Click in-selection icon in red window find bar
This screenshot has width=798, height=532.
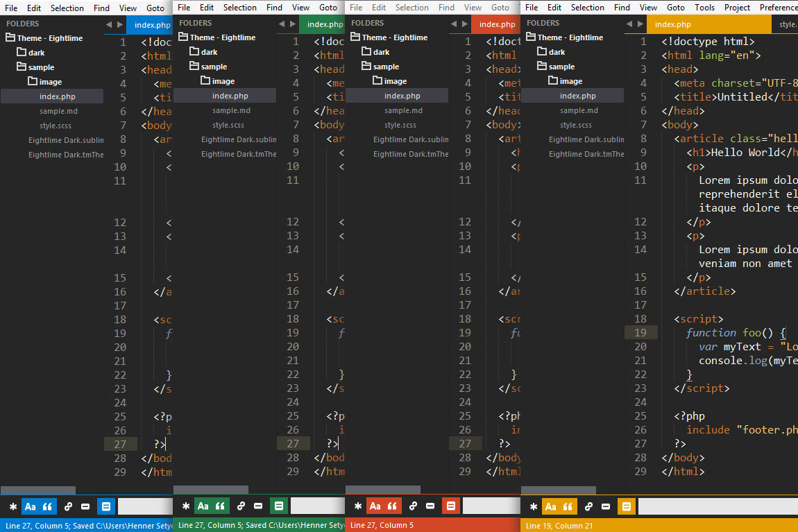tap(430, 506)
